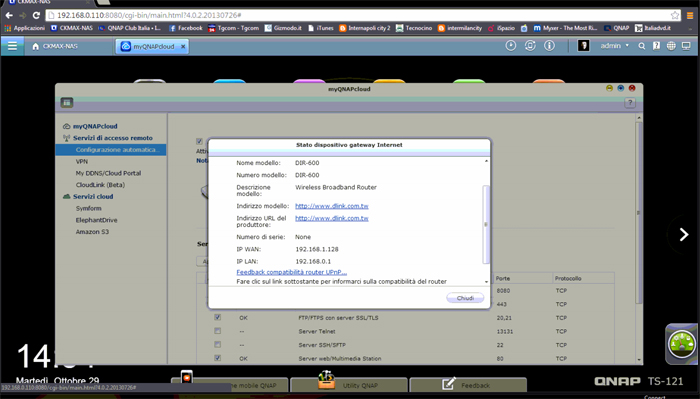Open the resource monitor dashboard gauge

coord(682,344)
